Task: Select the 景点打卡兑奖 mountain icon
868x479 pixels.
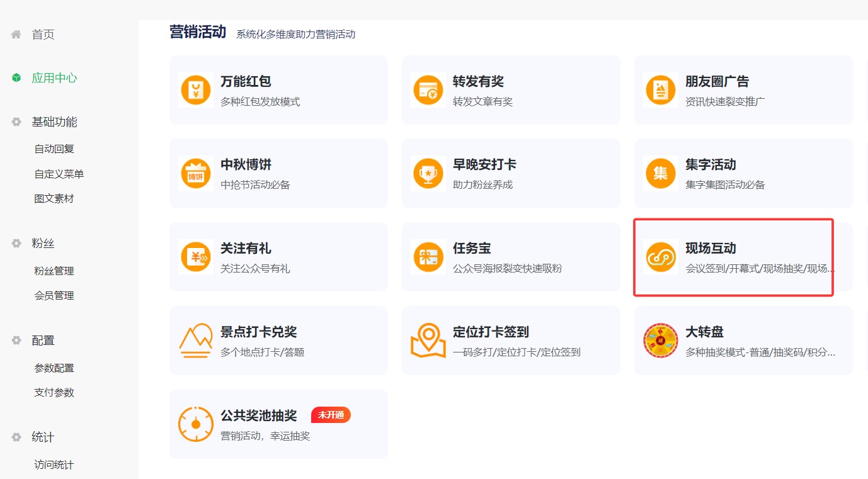Action: (195, 341)
